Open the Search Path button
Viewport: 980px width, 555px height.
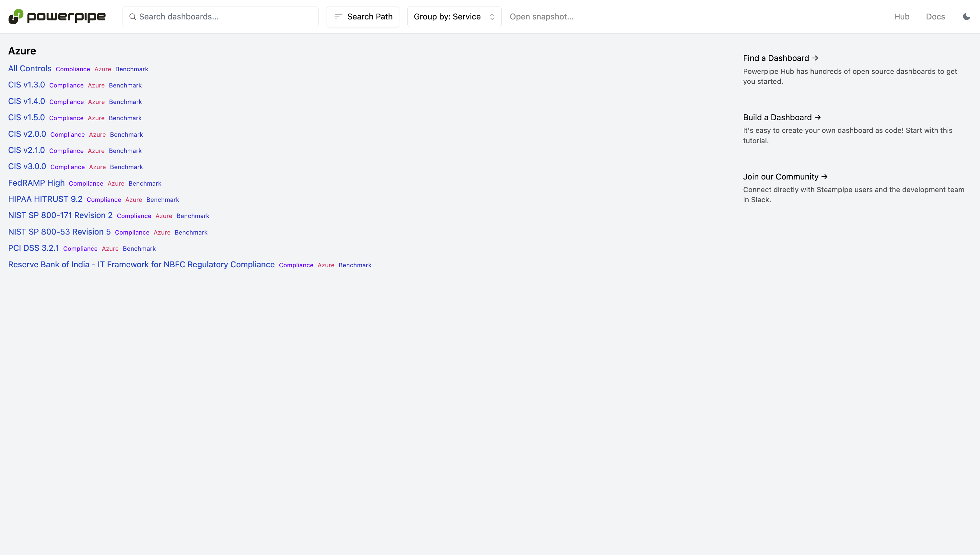pos(369,17)
